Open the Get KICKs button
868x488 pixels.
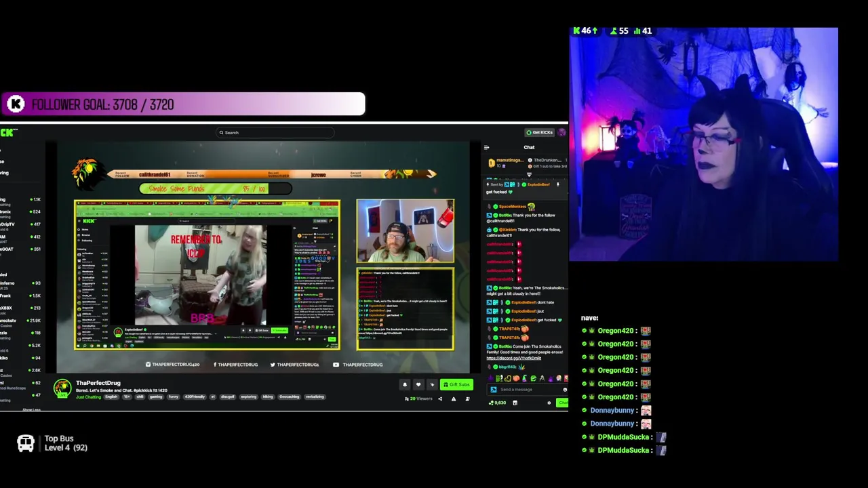click(540, 132)
